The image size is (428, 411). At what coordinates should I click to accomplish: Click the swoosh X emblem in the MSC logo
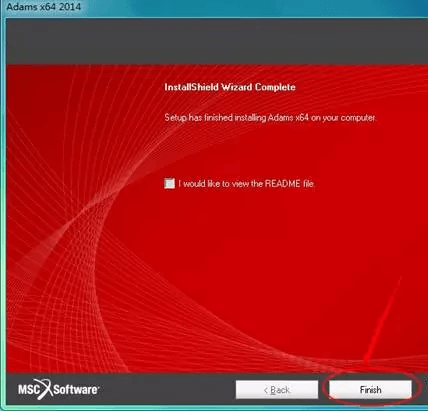(45, 389)
